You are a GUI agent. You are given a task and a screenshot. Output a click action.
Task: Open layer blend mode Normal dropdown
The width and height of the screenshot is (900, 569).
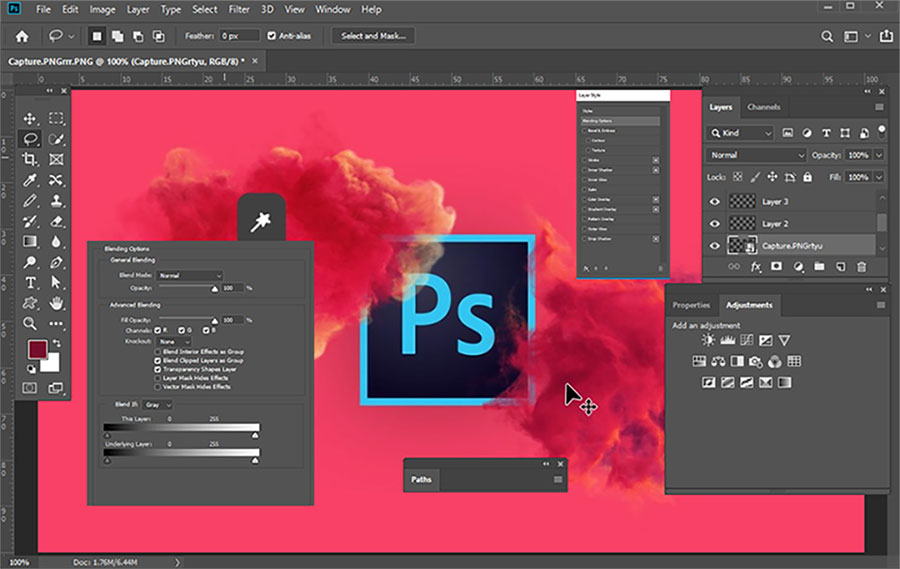[756, 155]
